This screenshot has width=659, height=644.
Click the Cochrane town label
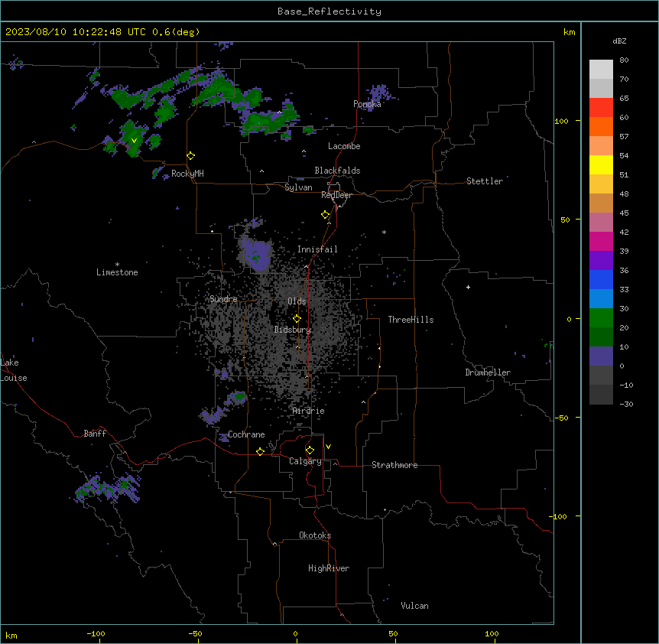click(x=246, y=434)
